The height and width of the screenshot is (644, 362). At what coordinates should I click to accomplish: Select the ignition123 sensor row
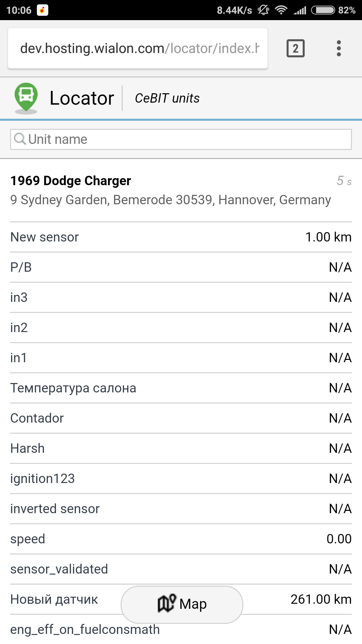click(181, 479)
